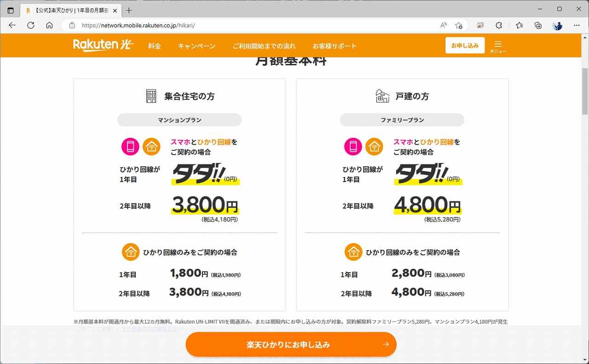Click the scrollbar down arrow

[x=585, y=360]
